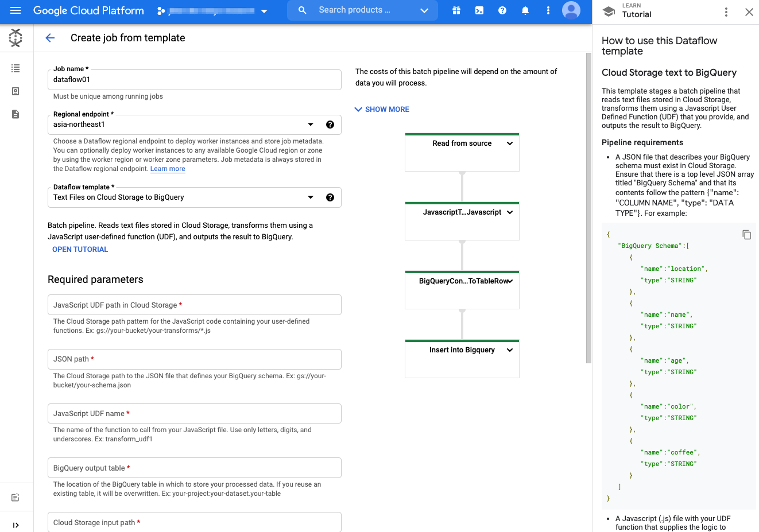Viewport: 759px width, 532px height.
Task: Click the search magnifier icon
Action: pyautogui.click(x=303, y=10)
